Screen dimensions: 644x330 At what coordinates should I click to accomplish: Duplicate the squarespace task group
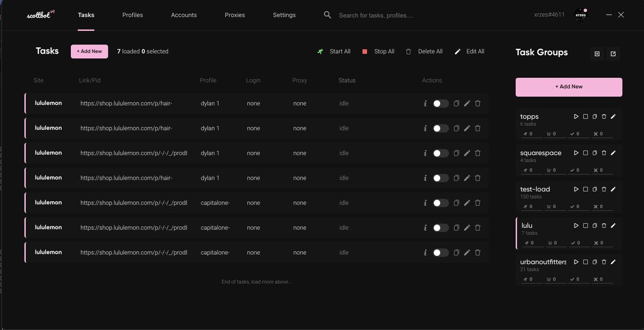[595, 153]
